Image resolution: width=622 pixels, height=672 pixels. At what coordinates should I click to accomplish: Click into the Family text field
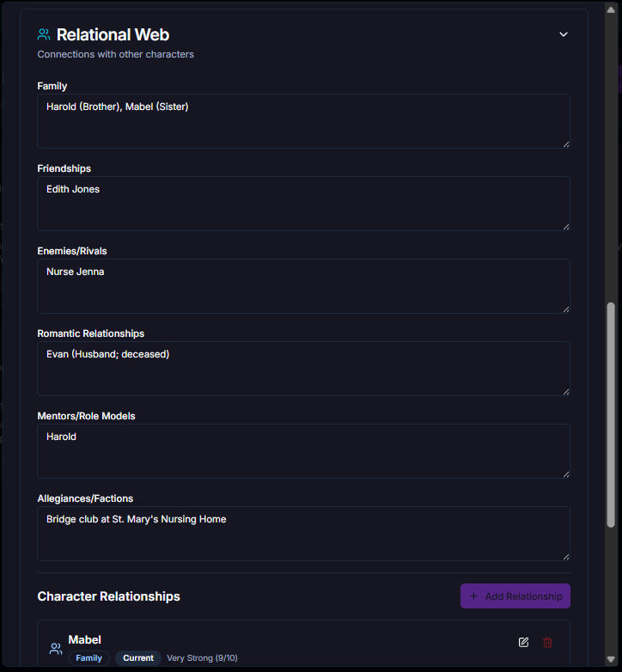tap(303, 121)
